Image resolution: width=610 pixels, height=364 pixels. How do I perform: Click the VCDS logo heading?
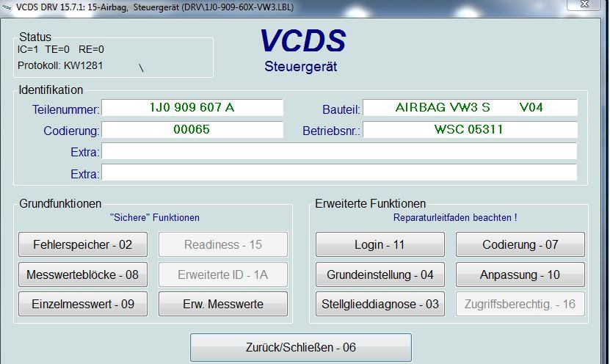(x=302, y=40)
